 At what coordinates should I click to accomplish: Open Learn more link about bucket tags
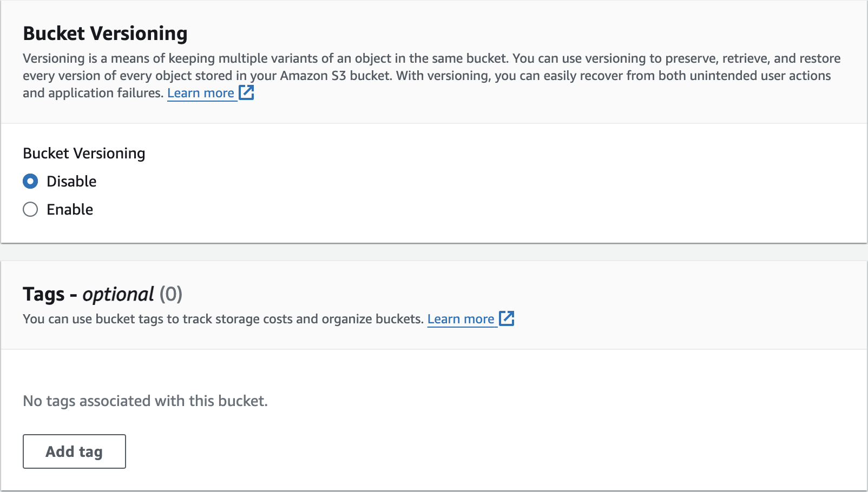click(461, 319)
